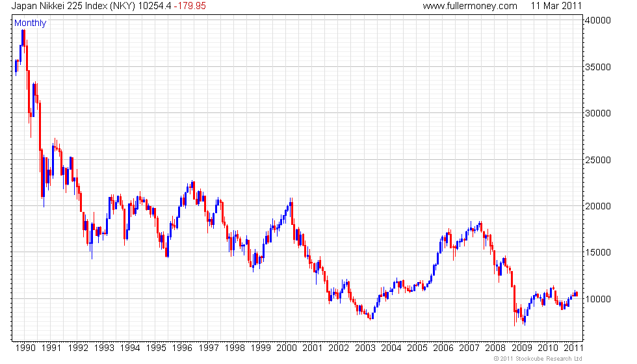Click the 1999 year label
This screenshot has width=637, height=364.
tap(261, 348)
